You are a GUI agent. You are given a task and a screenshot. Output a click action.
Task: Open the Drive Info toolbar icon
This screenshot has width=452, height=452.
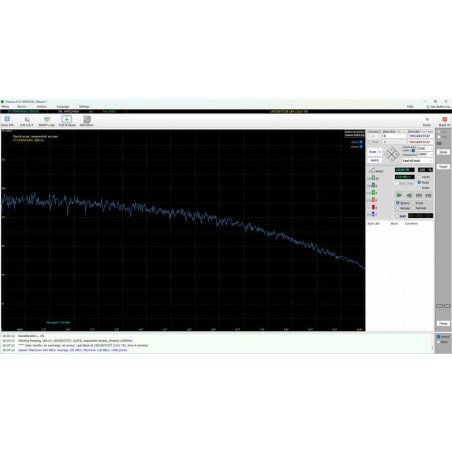point(7,121)
